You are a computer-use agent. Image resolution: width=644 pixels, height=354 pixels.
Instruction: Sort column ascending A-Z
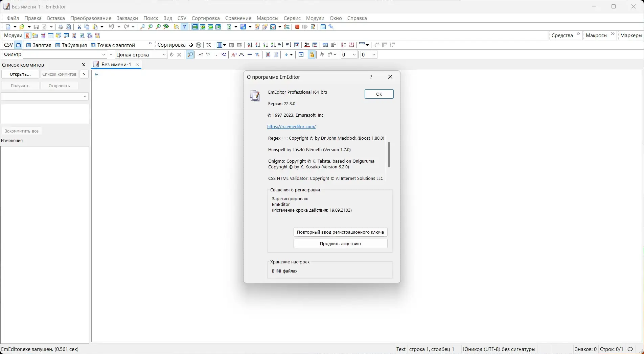250,45
